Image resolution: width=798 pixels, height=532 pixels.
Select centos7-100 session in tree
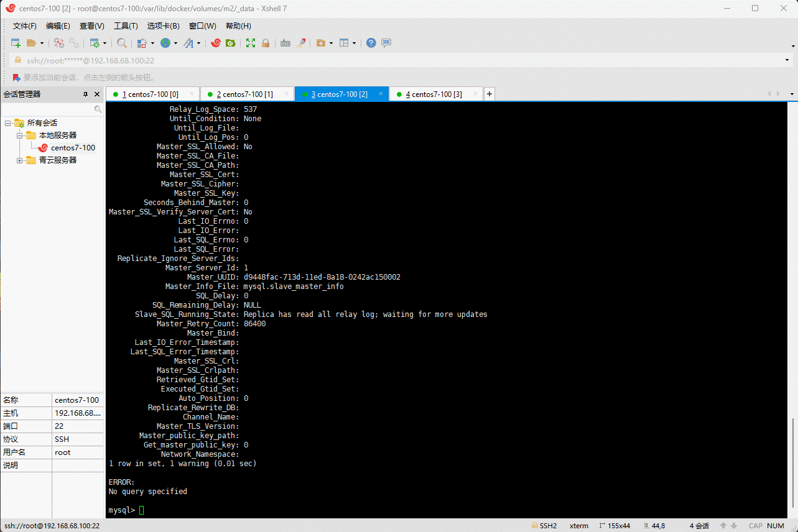pos(73,148)
